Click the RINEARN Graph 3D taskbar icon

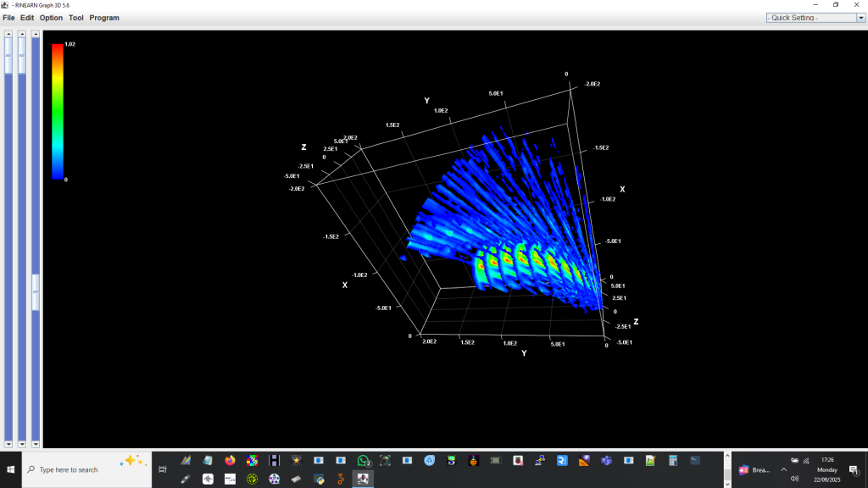point(363,479)
